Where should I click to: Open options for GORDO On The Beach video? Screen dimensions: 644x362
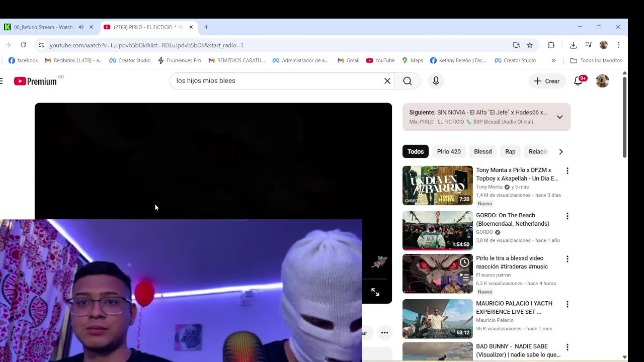point(567,216)
